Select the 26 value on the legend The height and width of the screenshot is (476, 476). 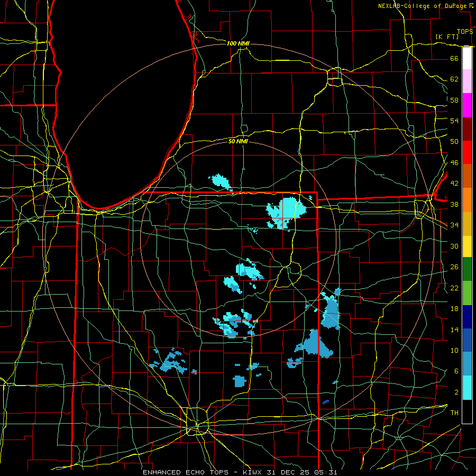pyautogui.click(x=454, y=267)
